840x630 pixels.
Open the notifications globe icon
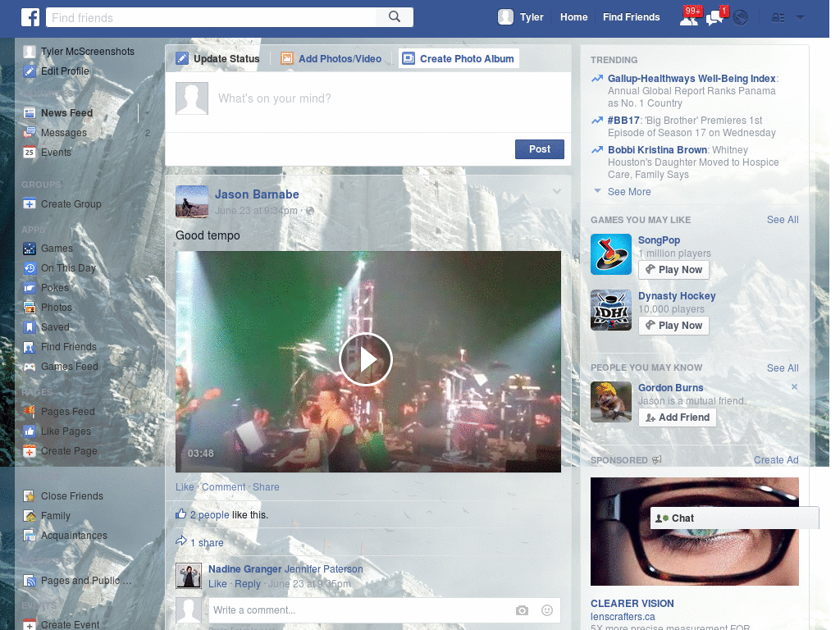(x=740, y=16)
